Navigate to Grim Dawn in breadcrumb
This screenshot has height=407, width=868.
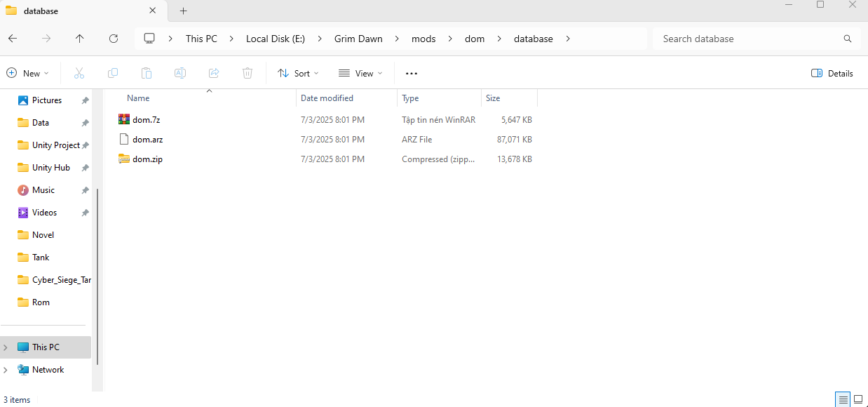[358, 39]
